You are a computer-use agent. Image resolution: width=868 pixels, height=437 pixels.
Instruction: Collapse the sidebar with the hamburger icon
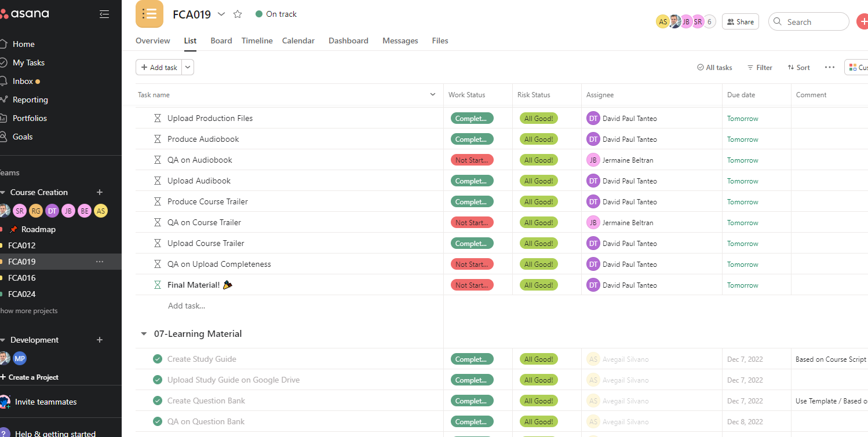[104, 14]
